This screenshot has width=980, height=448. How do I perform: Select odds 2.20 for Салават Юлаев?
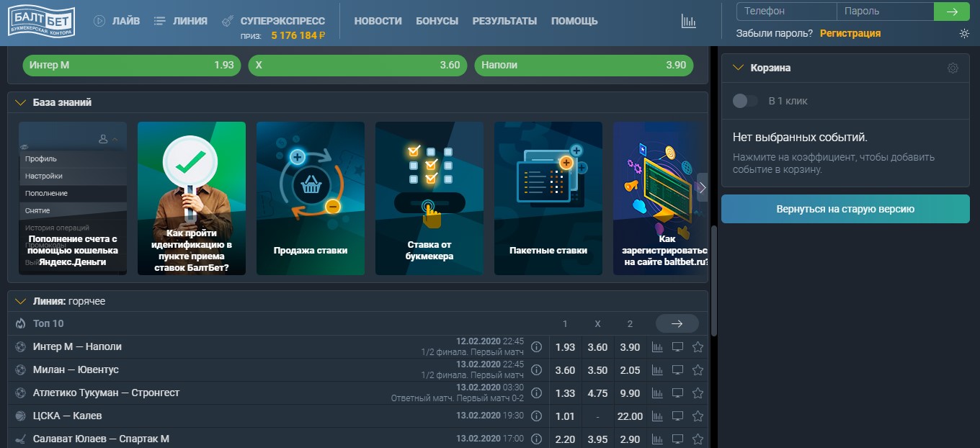(566, 439)
